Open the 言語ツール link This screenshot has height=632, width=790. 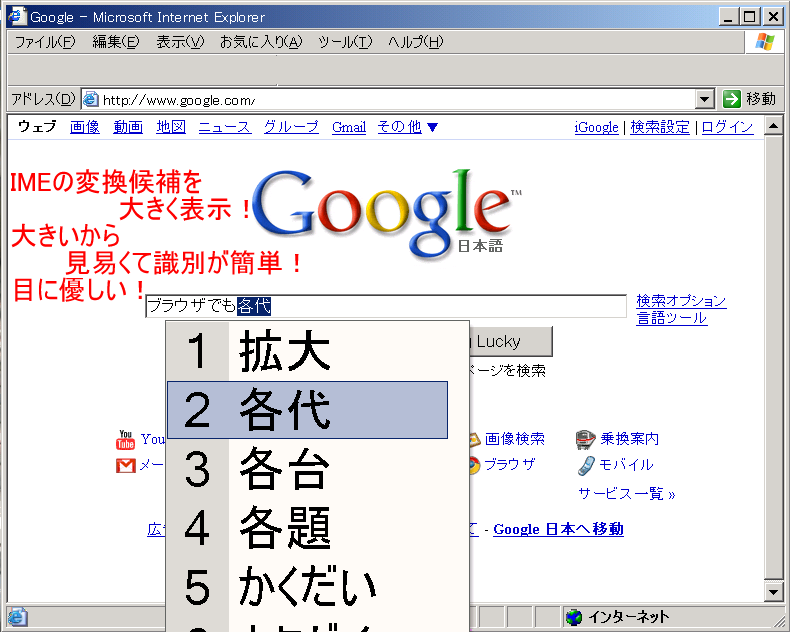672,318
